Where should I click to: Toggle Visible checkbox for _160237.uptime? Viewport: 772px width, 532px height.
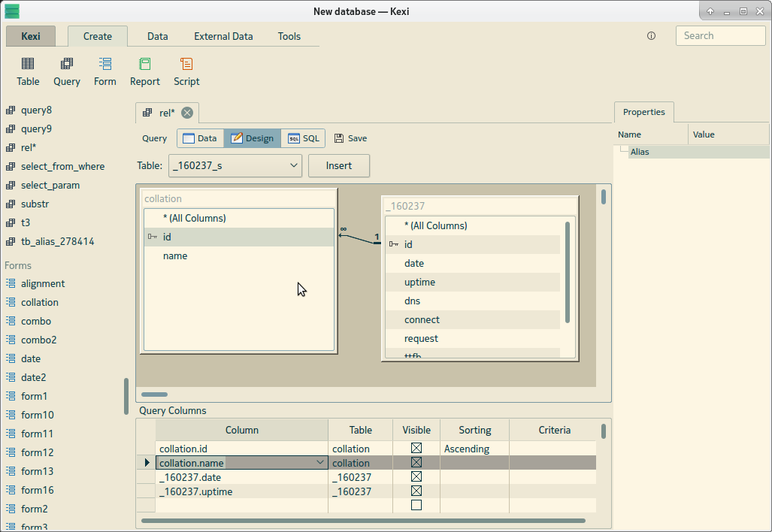tap(416, 491)
